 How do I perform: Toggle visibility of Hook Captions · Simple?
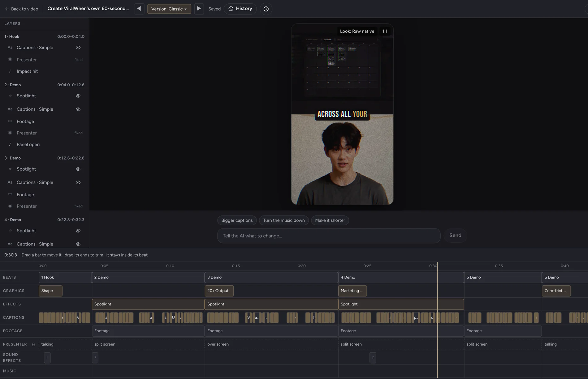point(78,48)
